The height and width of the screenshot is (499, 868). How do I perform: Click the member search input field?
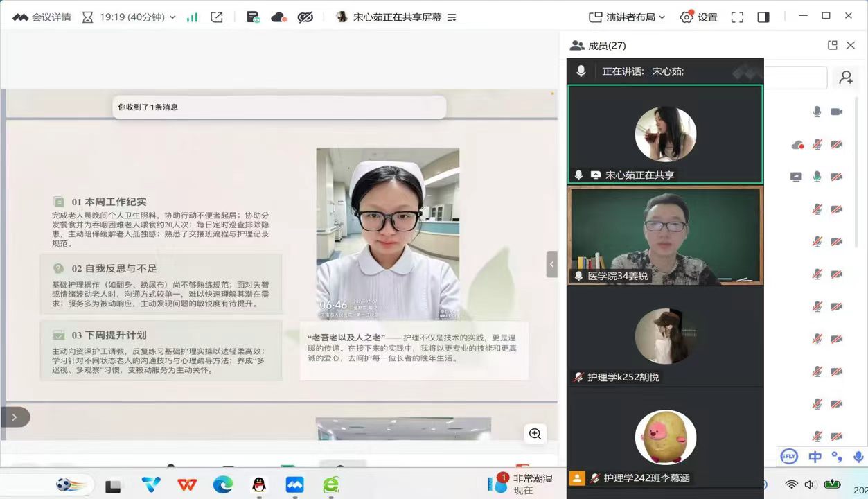(795, 78)
